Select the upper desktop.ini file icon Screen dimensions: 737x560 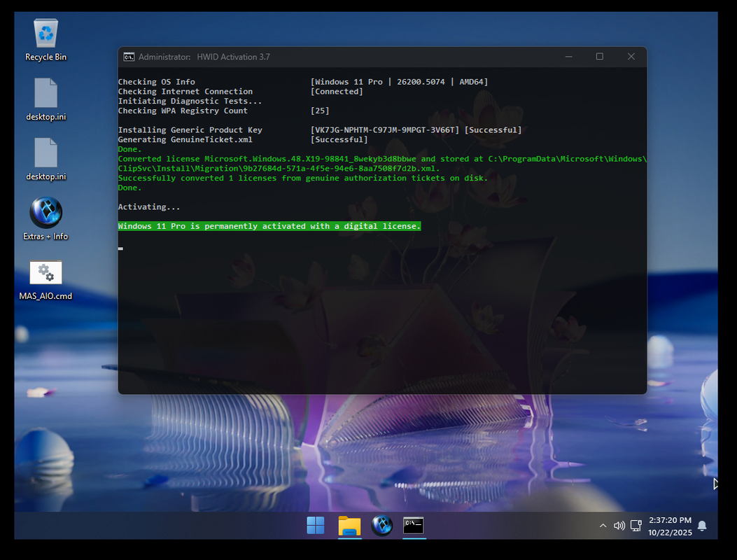click(x=45, y=99)
